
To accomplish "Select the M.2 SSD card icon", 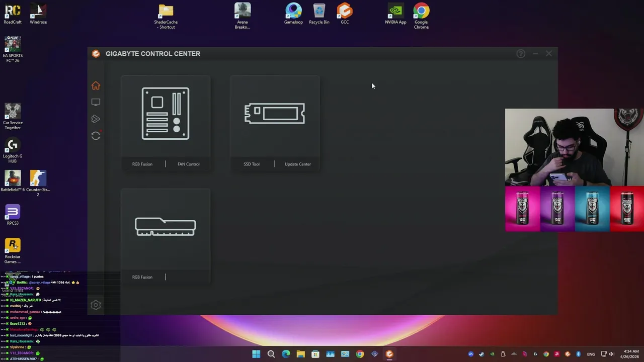I will pos(275,114).
